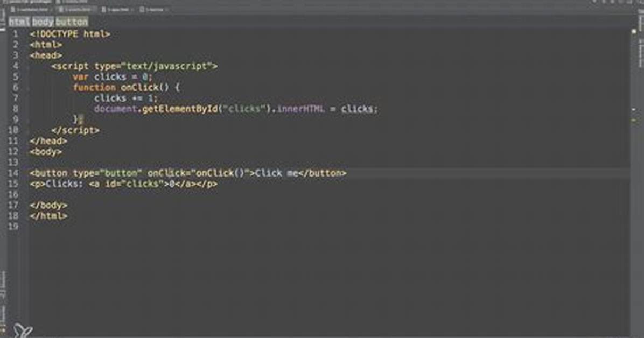The height and width of the screenshot is (338, 644).
Task: Click the 'document' identifier on line 8
Action: [115, 108]
